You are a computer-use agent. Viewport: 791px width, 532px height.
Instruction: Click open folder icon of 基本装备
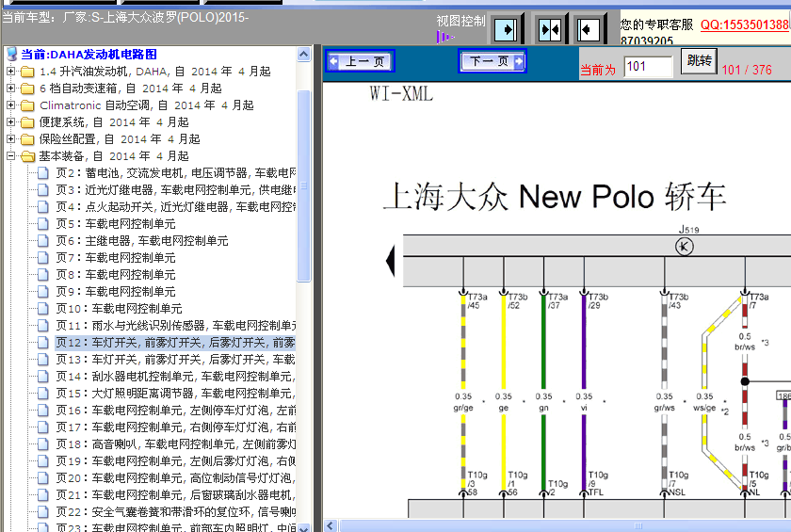pos(27,156)
